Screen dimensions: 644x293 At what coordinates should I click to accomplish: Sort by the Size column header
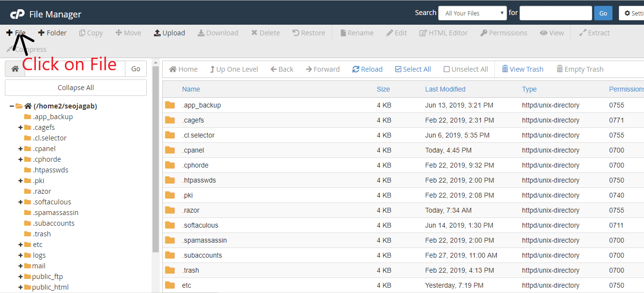click(x=383, y=89)
